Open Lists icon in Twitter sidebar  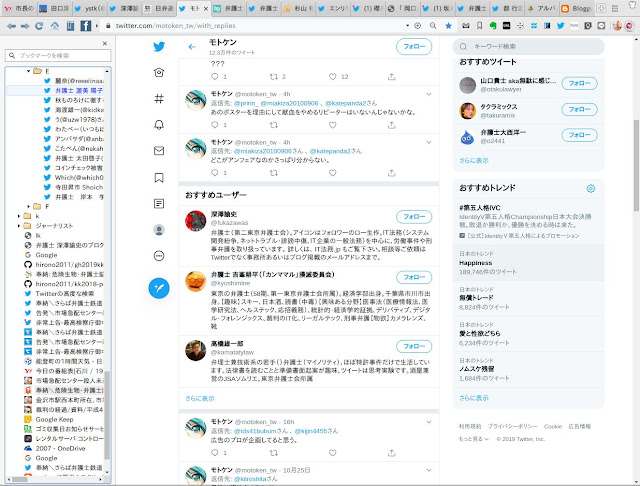pos(159,204)
